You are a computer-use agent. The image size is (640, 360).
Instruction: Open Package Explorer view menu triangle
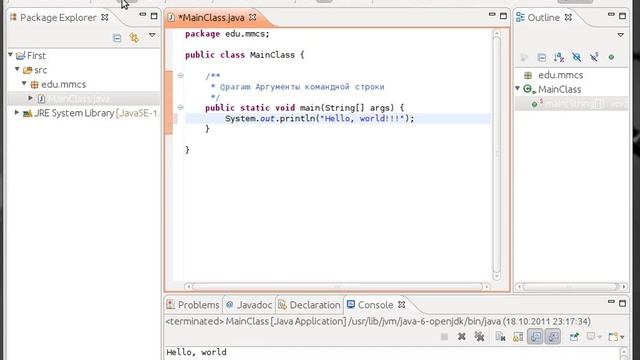(152, 36)
